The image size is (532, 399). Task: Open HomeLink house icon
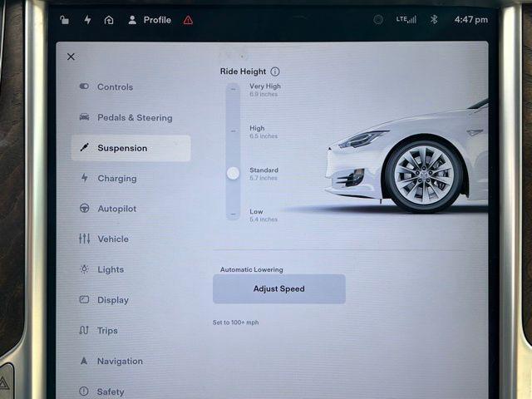coord(109,20)
